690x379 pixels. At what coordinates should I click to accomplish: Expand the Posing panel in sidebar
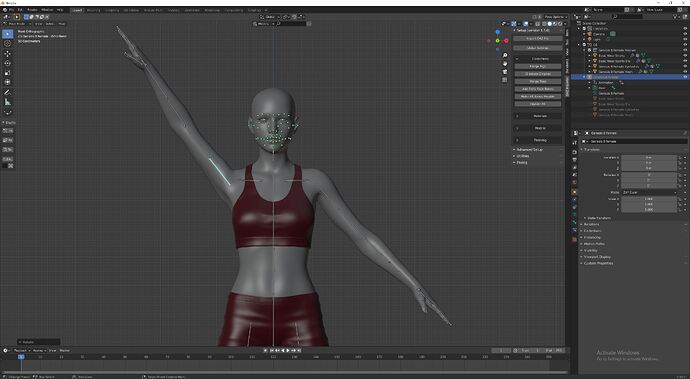(521, 162)
